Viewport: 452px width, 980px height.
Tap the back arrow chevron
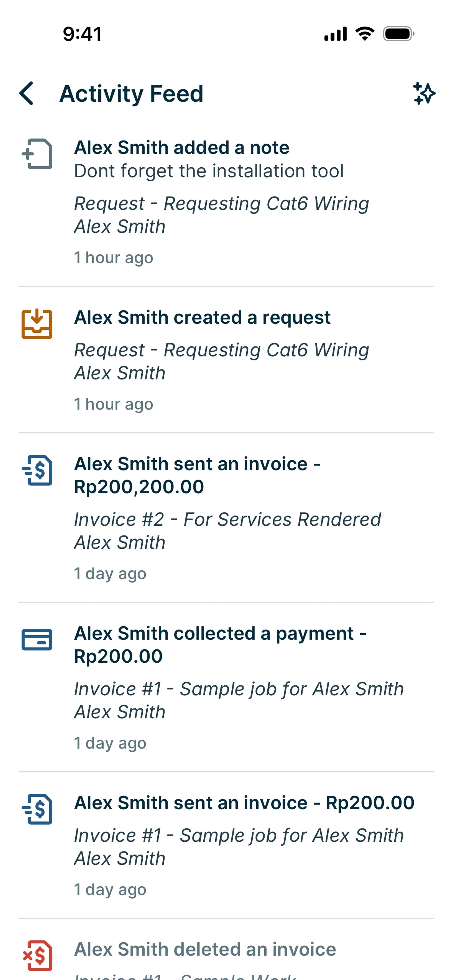[x=26, y=93]
